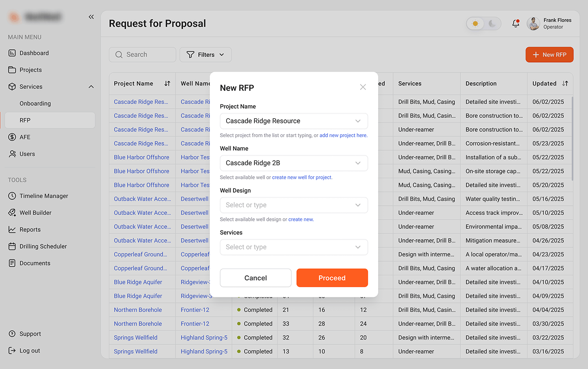Open the Services dropdown in dialog
Viewport: 588px width, 369px height.
294,247
